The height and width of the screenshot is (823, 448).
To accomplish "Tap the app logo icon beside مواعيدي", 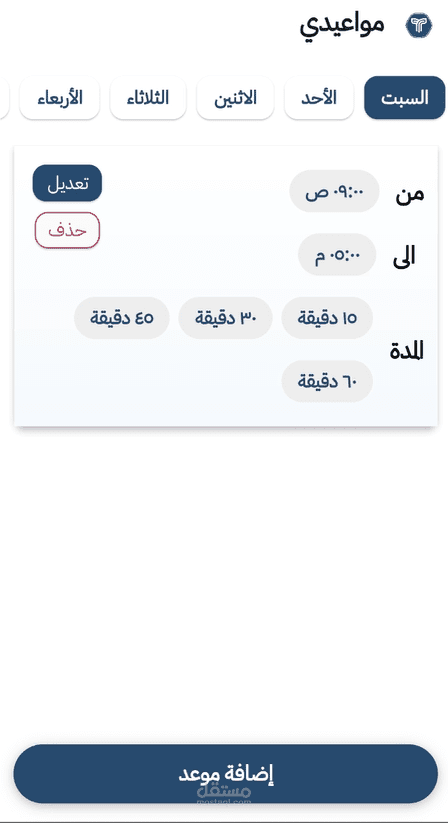I will (419, 25).
